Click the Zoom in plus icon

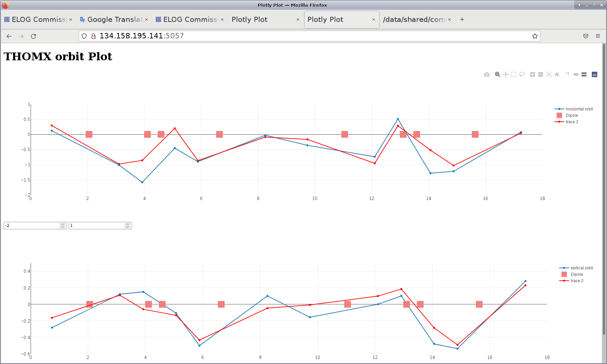(x=533, y=74)
